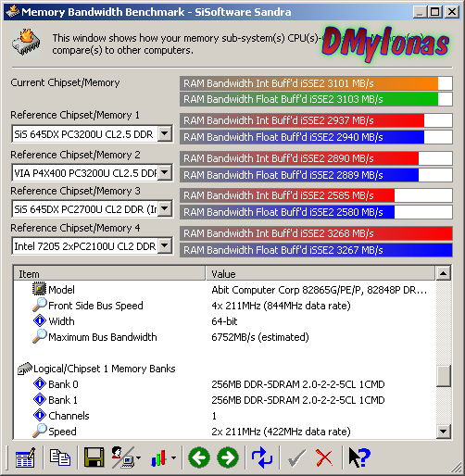Click the Channels info icon
This screenshot has height=476, width=465.
(40, 415)
